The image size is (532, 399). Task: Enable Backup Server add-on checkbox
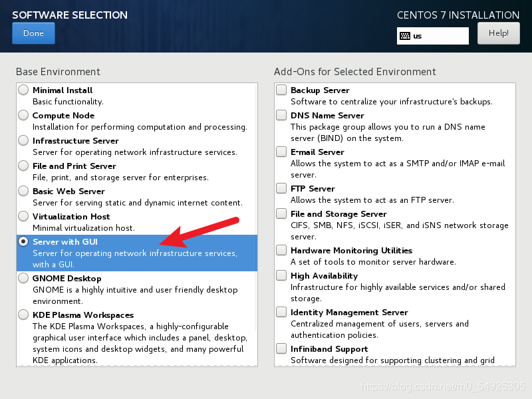281,90
